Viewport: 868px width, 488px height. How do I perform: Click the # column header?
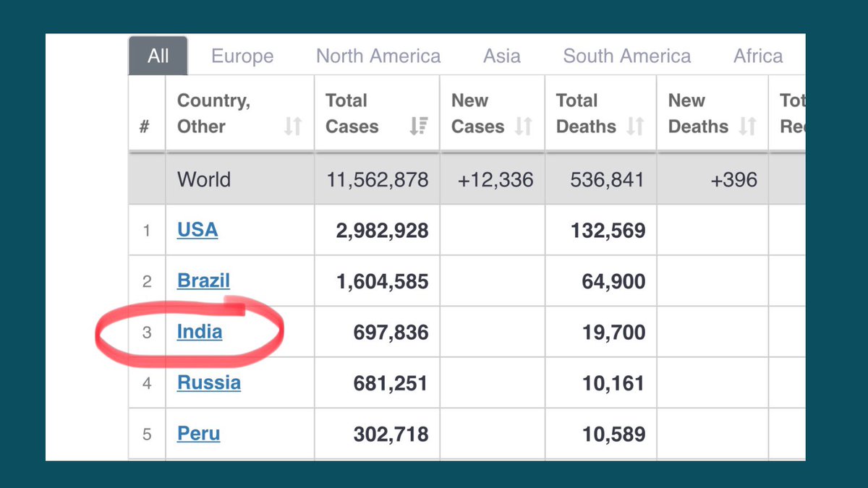144,127
